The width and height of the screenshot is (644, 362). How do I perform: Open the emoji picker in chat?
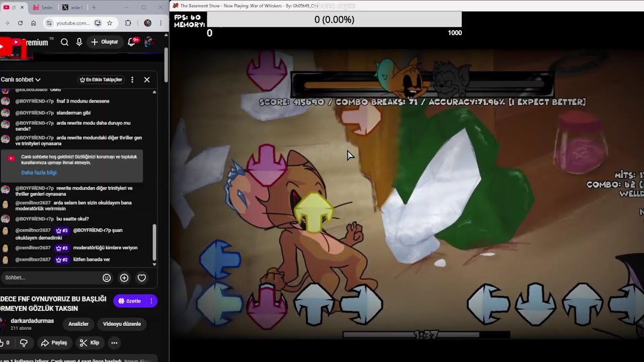tap(107, 278)
